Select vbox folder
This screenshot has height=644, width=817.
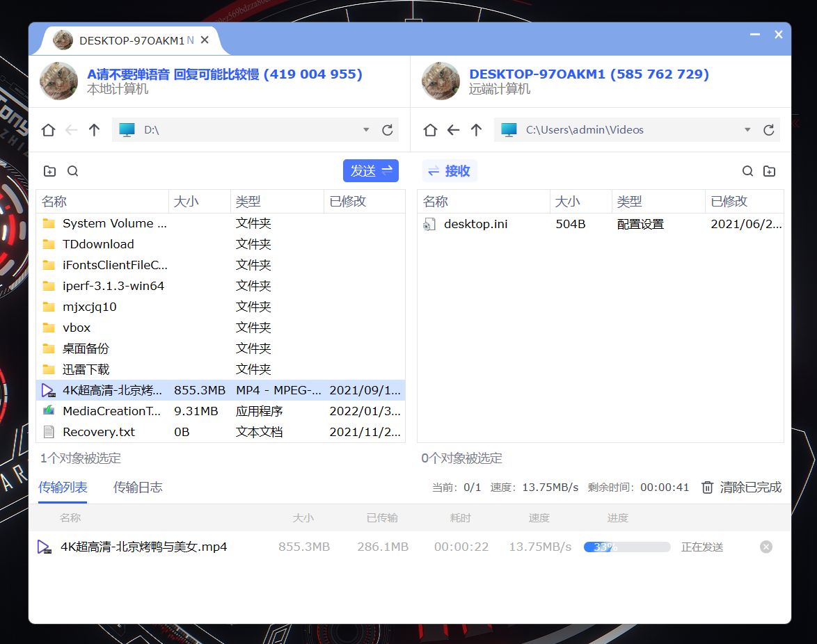point(221,328)
